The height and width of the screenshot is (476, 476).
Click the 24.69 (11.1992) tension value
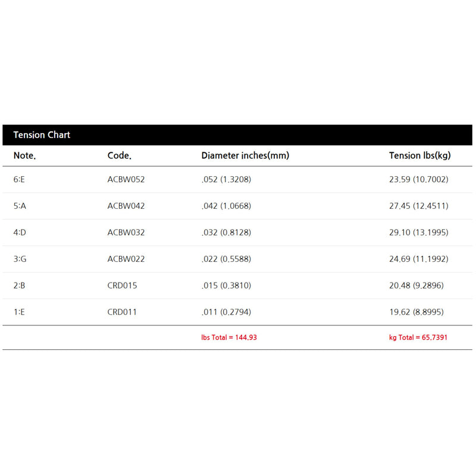point(418,259)
